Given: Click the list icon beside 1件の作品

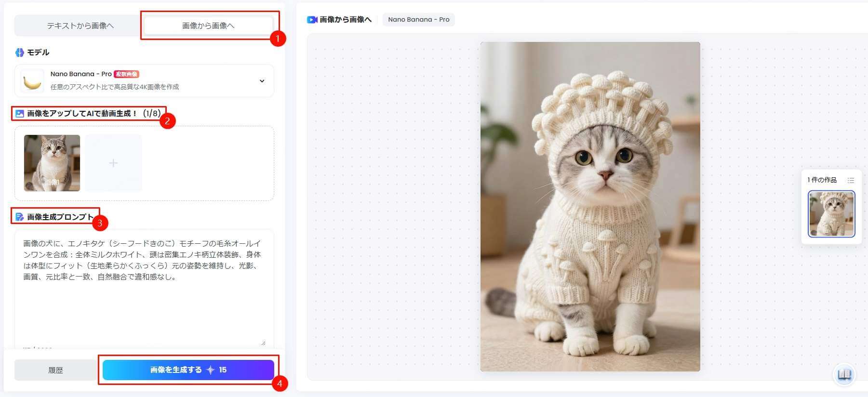Looking at the screenshot, I should [851, 180].
